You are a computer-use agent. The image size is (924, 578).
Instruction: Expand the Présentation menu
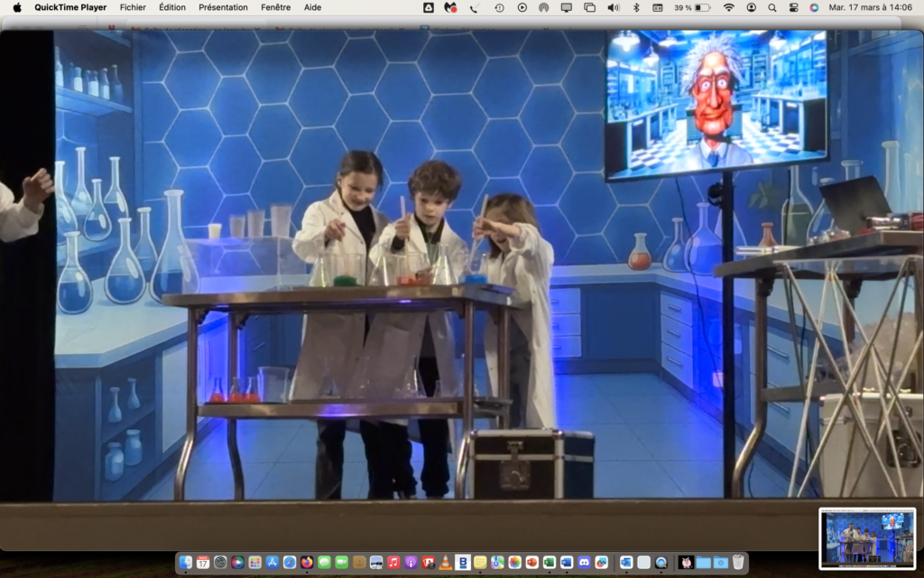click(223, 7)
